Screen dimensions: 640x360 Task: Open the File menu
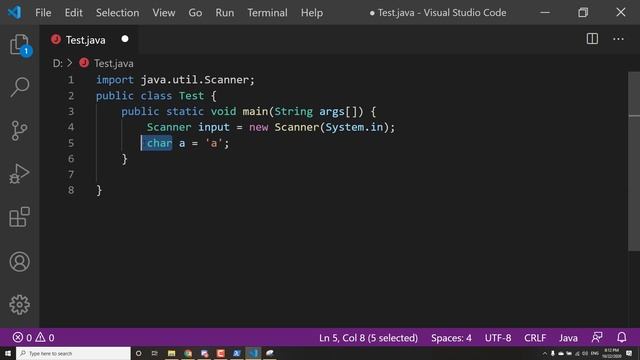(x=43, y=13)
